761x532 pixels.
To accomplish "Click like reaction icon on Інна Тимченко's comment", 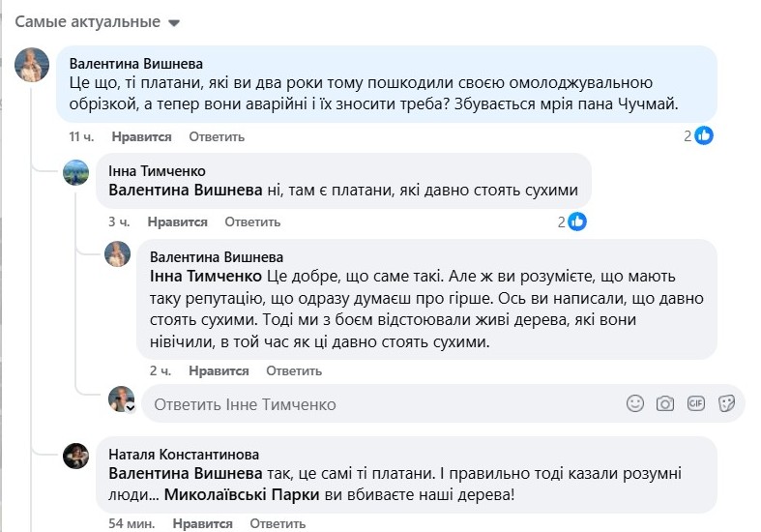I will [577, 222].
